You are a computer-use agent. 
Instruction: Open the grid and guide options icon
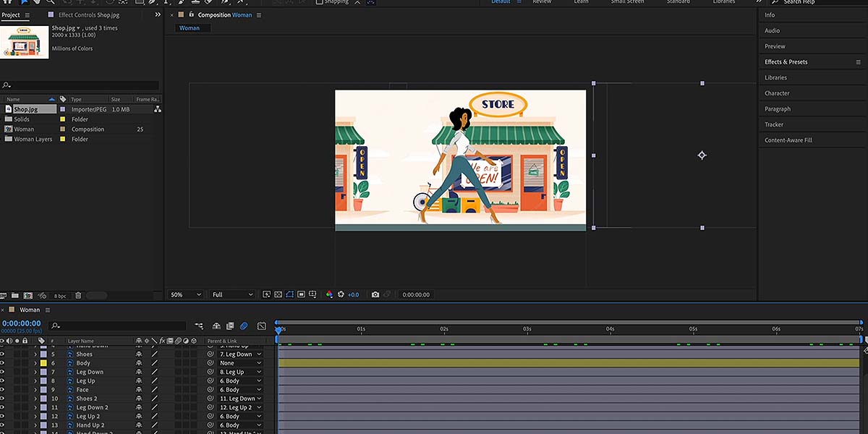tap(312, 294)
